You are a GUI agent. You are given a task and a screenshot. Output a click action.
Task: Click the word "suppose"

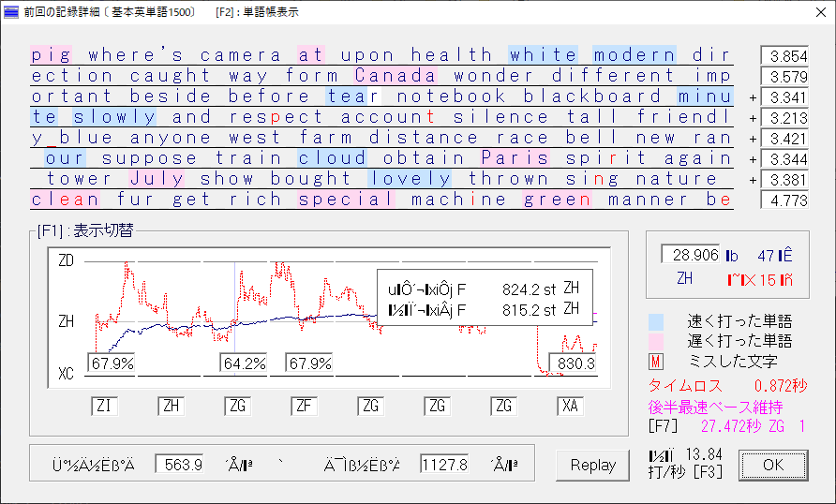(x=149, y=158)
